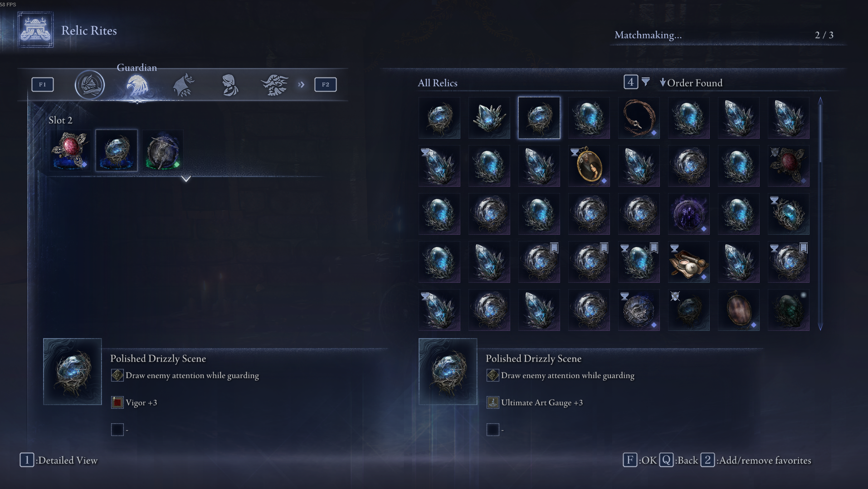868x489 pixels.
Task: Expand character list with double chevron
Action: 302,85
